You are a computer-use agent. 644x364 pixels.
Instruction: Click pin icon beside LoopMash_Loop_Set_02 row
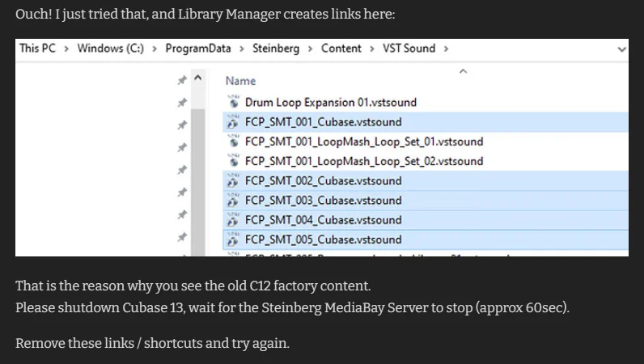tap(182, 170)
